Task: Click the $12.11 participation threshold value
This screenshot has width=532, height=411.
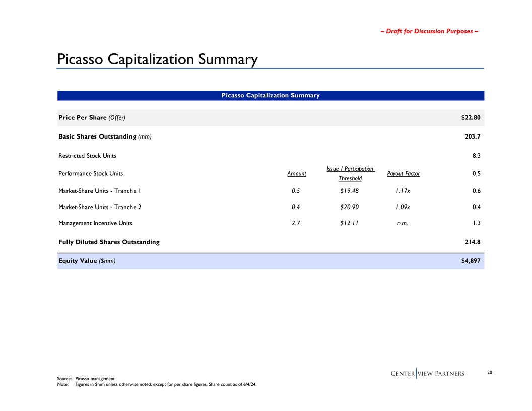Action: click(349, 223)
